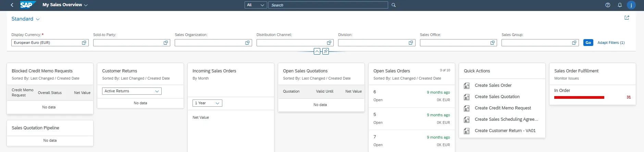Open value help for Sales Organization
The image size is (644, 152).
pos(247,43)
